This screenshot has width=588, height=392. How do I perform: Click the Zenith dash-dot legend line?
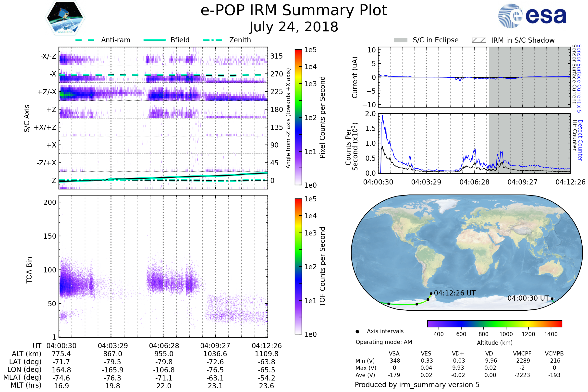tap(212, 40)
